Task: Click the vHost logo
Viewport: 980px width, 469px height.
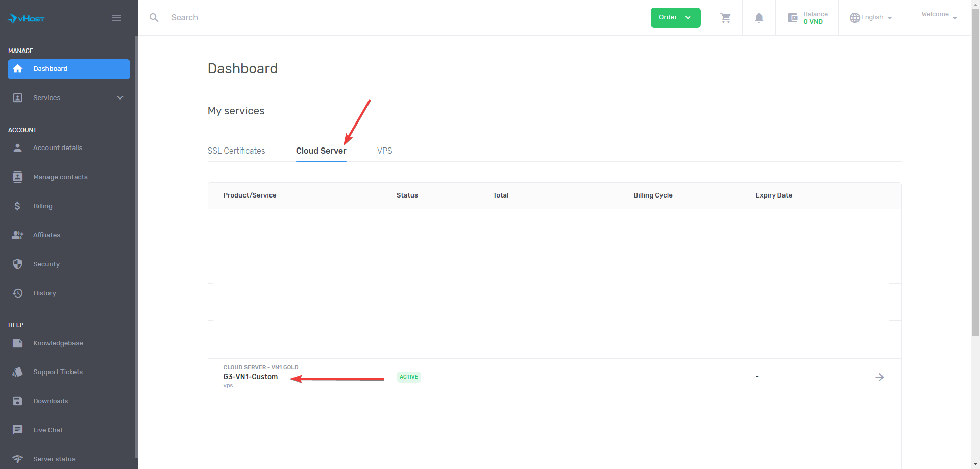Action: coord(26,18)
